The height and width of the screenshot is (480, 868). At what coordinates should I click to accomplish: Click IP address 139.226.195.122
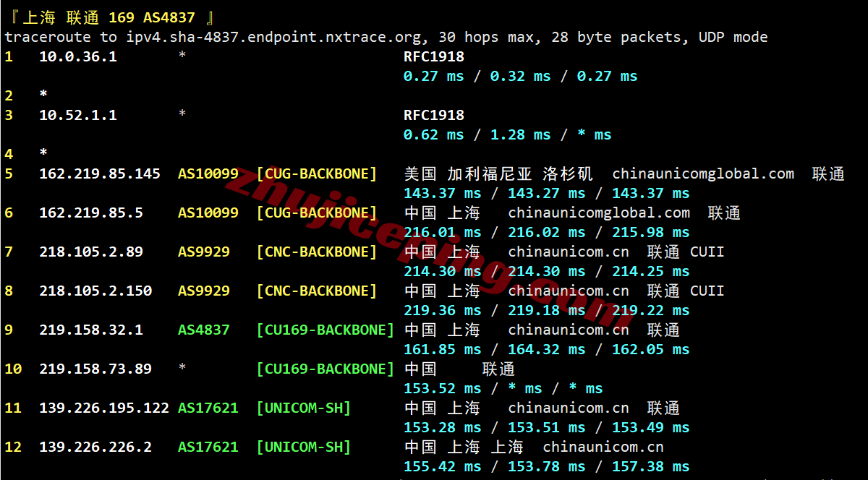(104, 408)
